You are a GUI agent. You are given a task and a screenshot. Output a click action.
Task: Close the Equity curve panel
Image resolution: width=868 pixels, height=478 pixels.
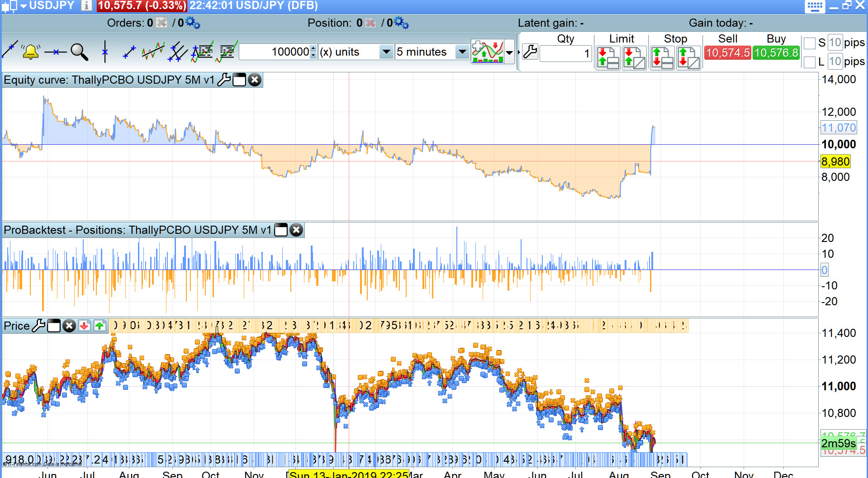tap(255, 80)
